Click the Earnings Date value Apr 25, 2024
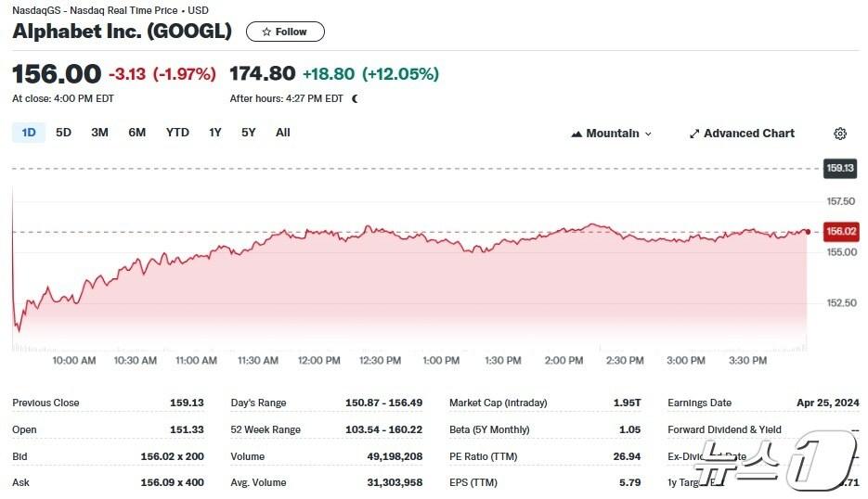868x499 pixels. 827,403
